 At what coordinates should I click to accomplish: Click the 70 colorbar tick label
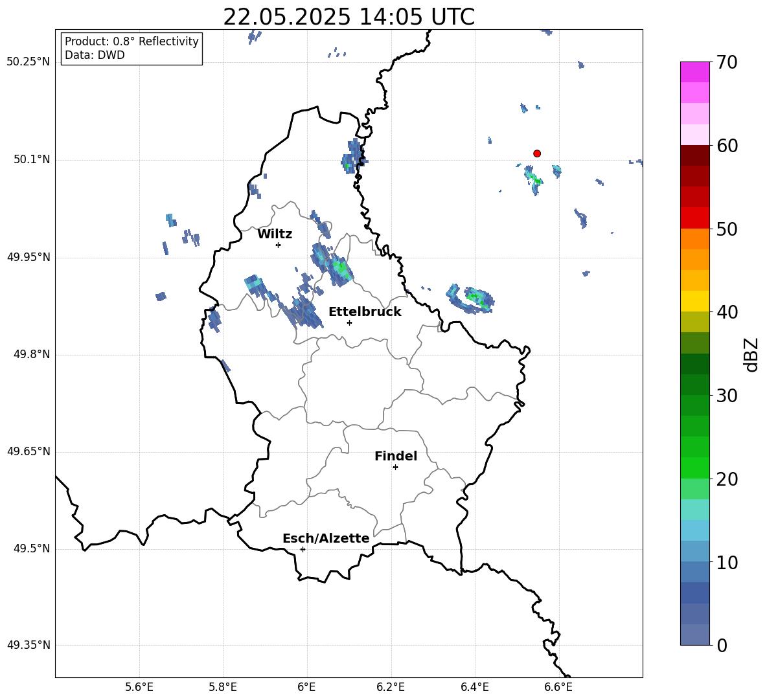coord(727,62)
